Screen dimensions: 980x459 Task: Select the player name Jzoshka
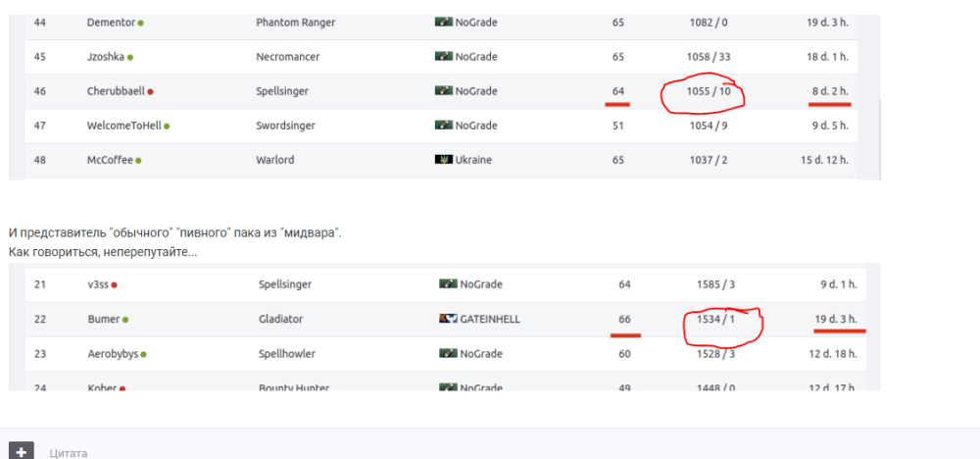point(106,57)
